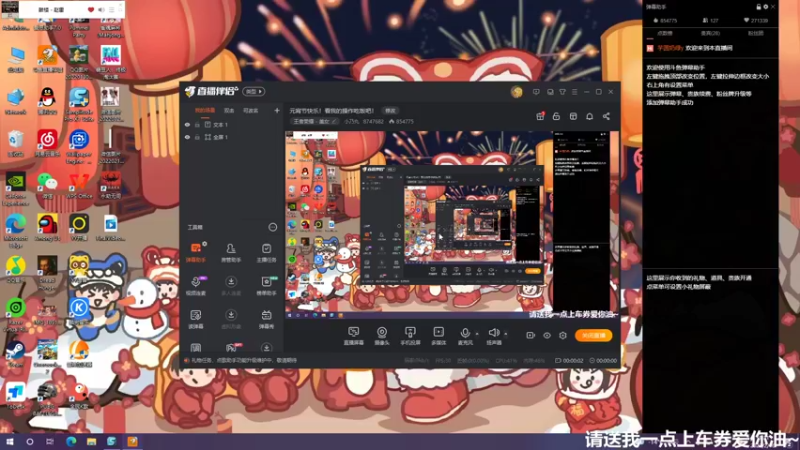The image size is (800, 450).
Task: Open the WPS Office desktop icon
Action: tap(79, 185)
